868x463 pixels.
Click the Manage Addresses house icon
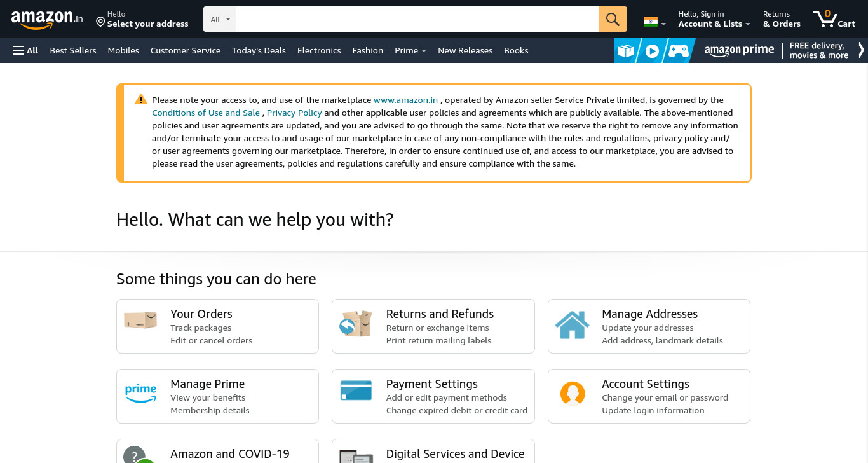click(x=572, y=324)
